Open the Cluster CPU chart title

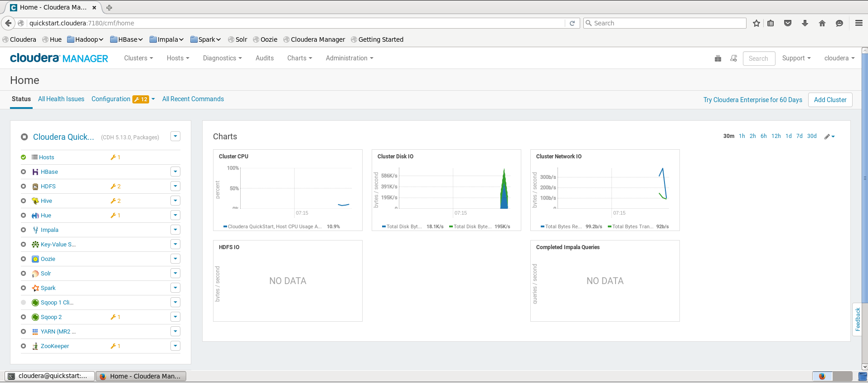click(233, 157)
